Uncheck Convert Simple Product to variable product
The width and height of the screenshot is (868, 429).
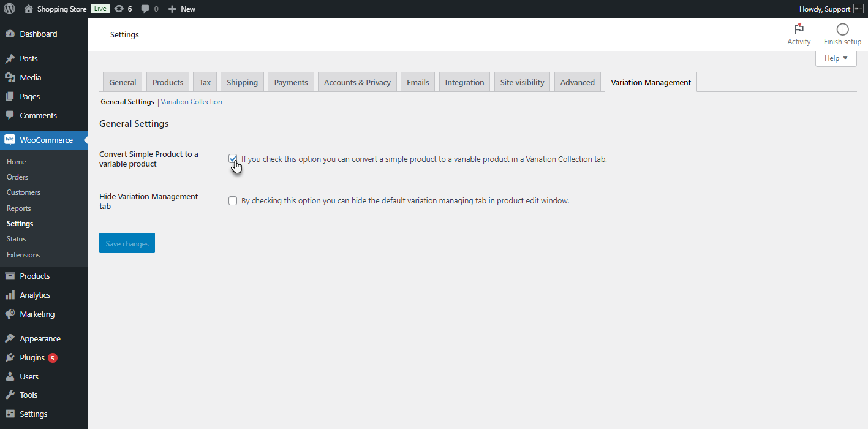[233, 159]
